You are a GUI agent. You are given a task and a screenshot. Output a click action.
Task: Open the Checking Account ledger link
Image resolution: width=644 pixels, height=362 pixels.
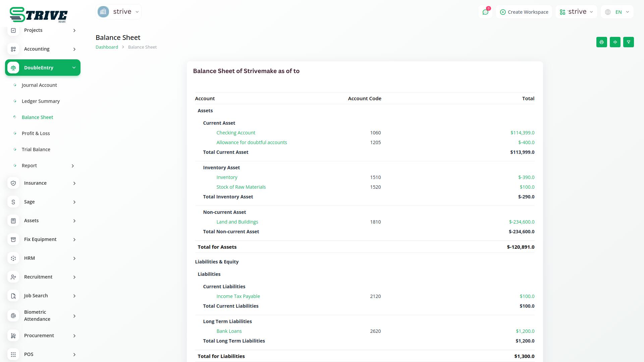click(235, 133)
